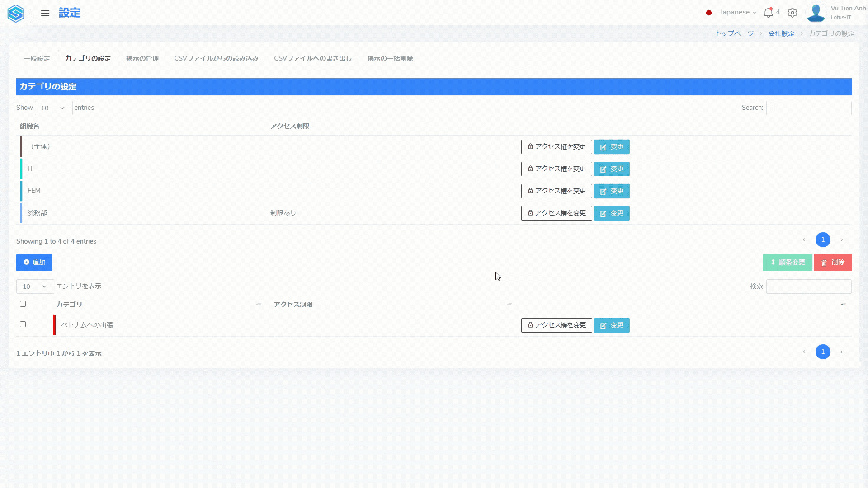Screen dimensions: 868x488
Task: Click the blue S app logo
Action: (16, 13)
